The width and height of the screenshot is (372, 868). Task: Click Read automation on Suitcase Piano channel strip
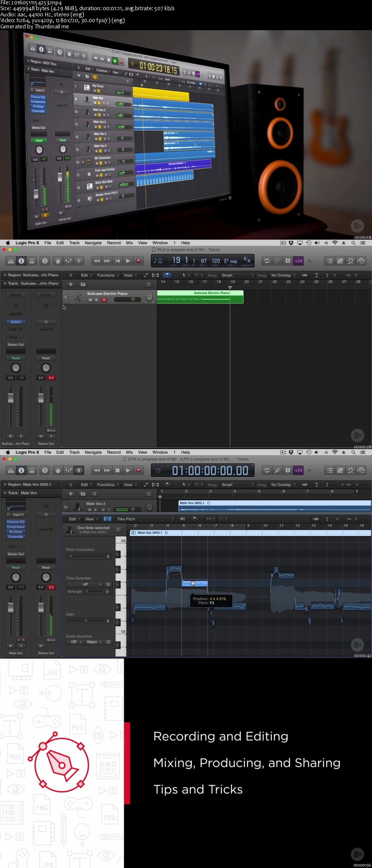(16, 358)
